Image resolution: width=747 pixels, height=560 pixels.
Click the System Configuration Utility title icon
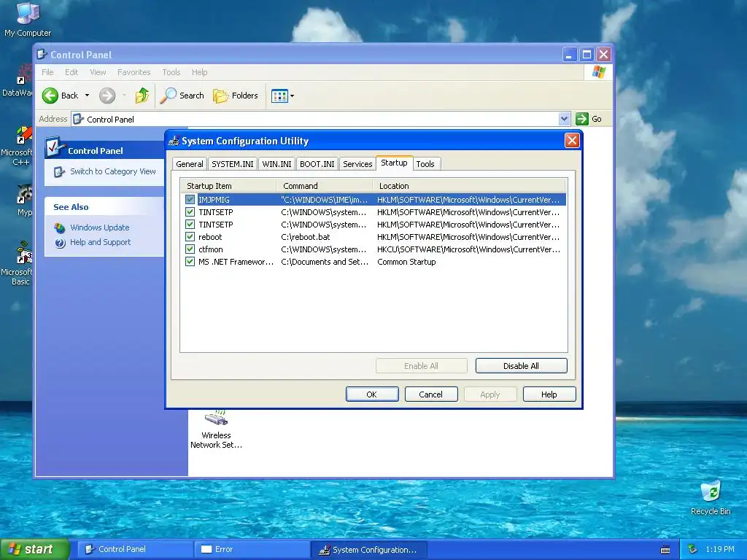[174, 141]
